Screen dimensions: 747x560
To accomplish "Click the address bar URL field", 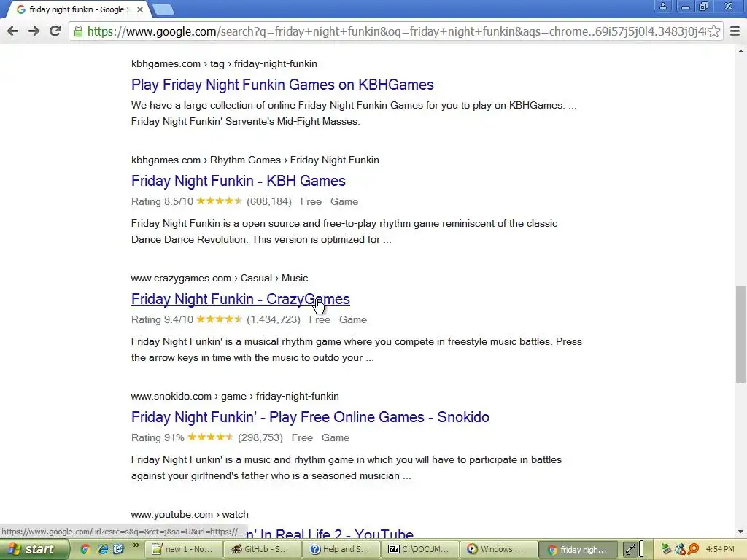I will click(x=395, y=31).
